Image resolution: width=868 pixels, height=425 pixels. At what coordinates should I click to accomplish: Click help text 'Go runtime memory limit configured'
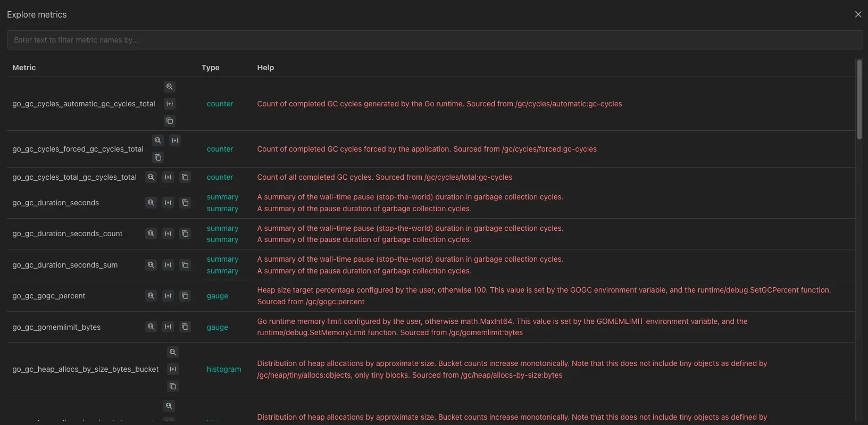coord(502,327)
